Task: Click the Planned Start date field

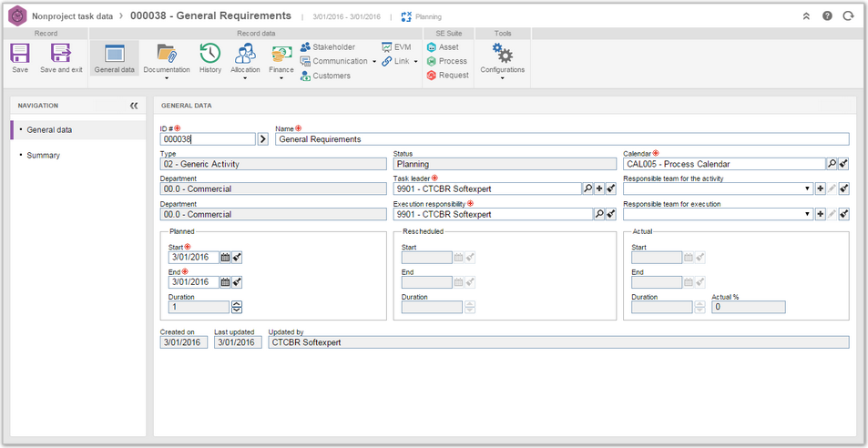Action: (x=194, y=257)
